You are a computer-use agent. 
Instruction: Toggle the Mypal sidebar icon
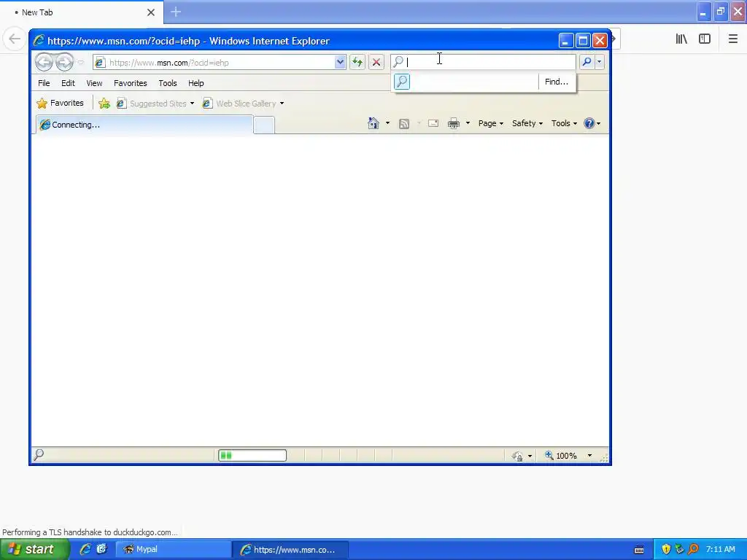[705, 39]
